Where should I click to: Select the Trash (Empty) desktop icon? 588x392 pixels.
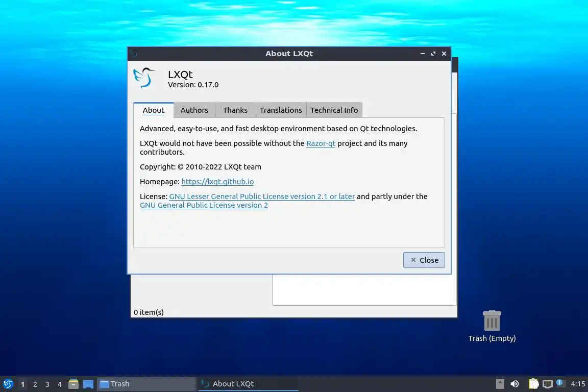tap(492, 326)
